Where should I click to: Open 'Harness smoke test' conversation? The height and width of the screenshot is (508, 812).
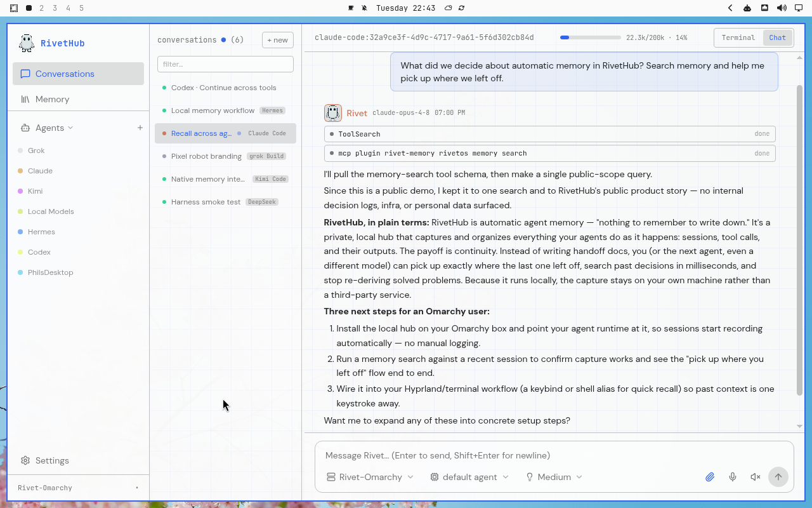[225, 202]
